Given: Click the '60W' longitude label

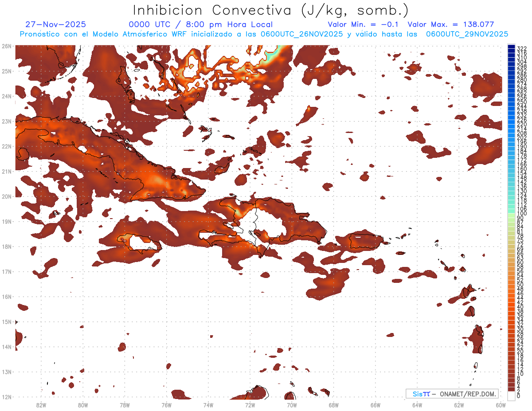Looking at the screenshot, I should 501,405.
